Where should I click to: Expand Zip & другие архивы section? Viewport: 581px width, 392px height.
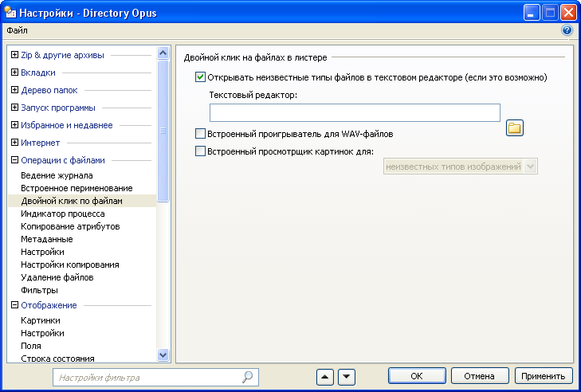[x=14, y=55]
